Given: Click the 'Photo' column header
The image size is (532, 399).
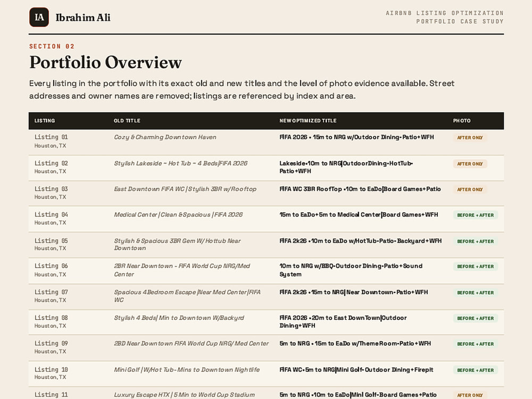Looking at the screenshot, I should point(461,120).
